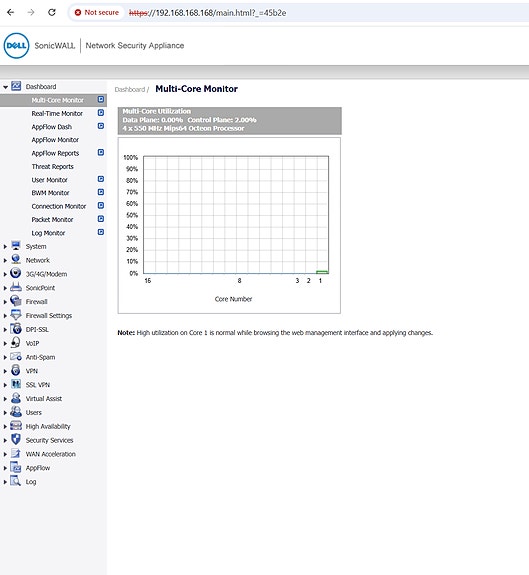
Task: Expand the Network menu arrow
Action: [x=5, y=260]
